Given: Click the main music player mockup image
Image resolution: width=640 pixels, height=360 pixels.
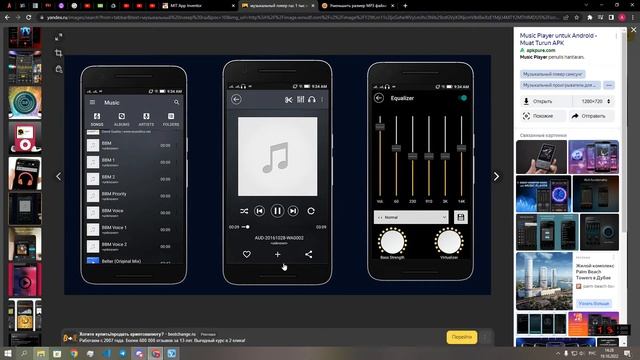Looking at the screenshot, I should (x=278, y=175).
